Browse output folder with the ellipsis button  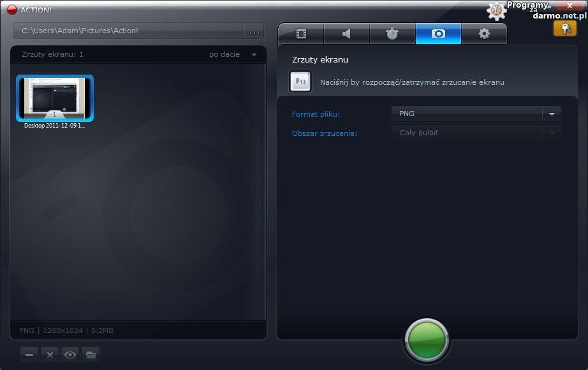coord(254,31)
